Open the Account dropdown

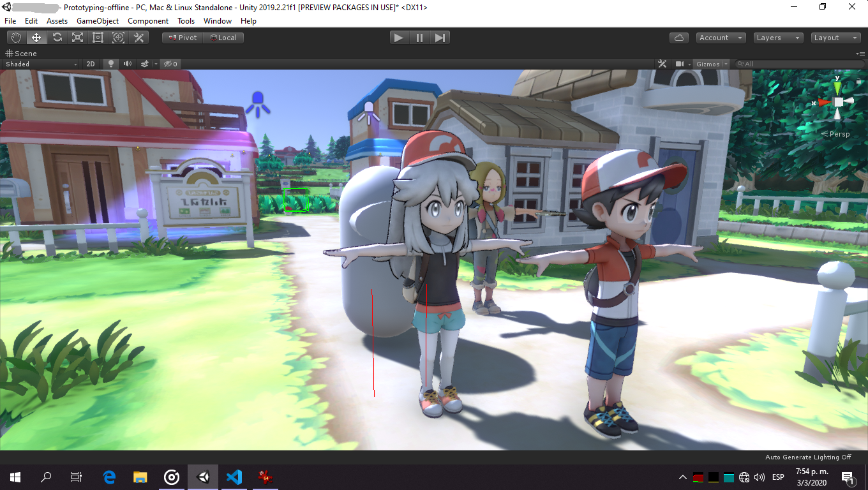point(721,38)
